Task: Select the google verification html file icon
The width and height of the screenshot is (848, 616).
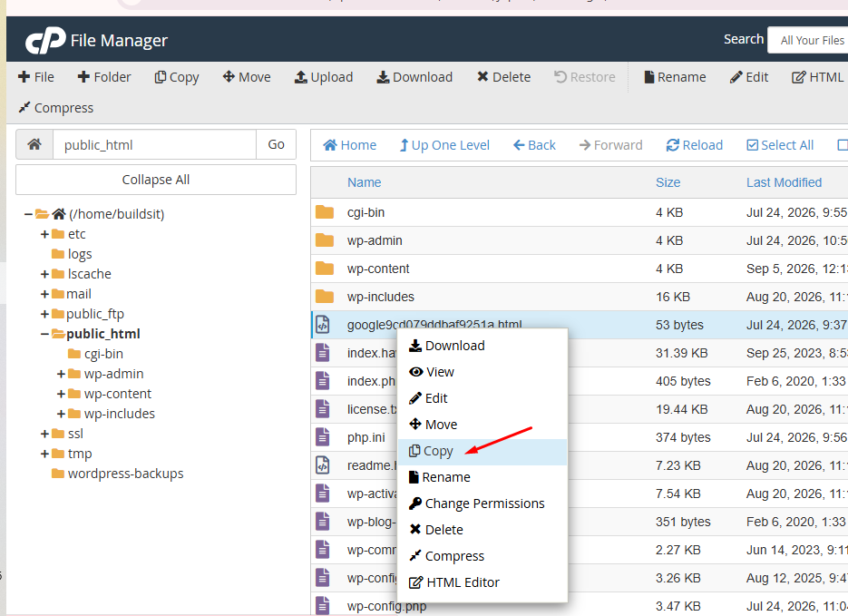Action: click(x=322, y=325)
